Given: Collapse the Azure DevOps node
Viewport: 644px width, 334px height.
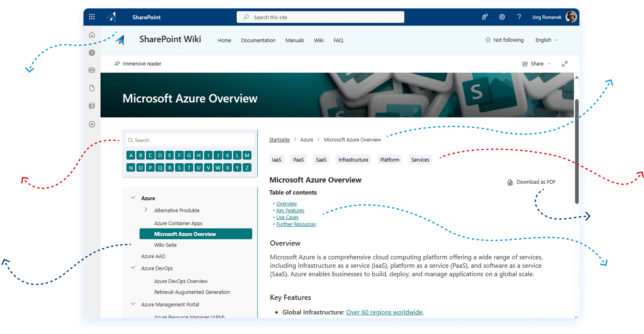Looking at the screenshot, I should click(133, 268).
